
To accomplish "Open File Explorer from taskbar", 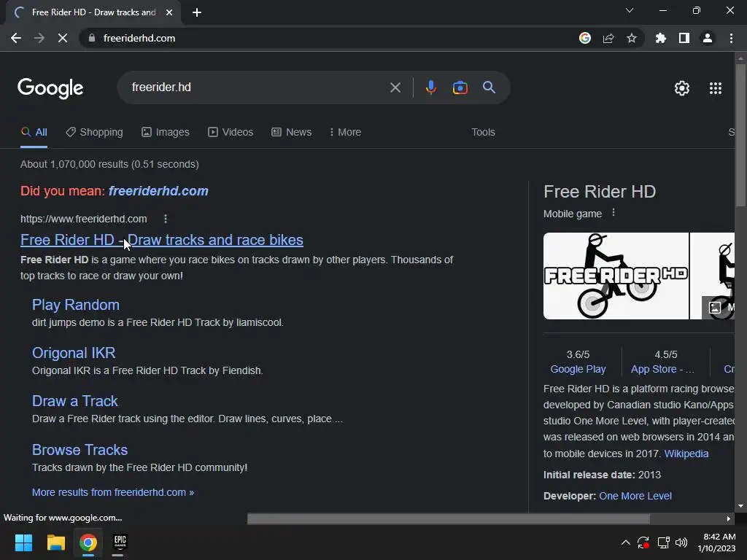I will [x=55, y=542].
